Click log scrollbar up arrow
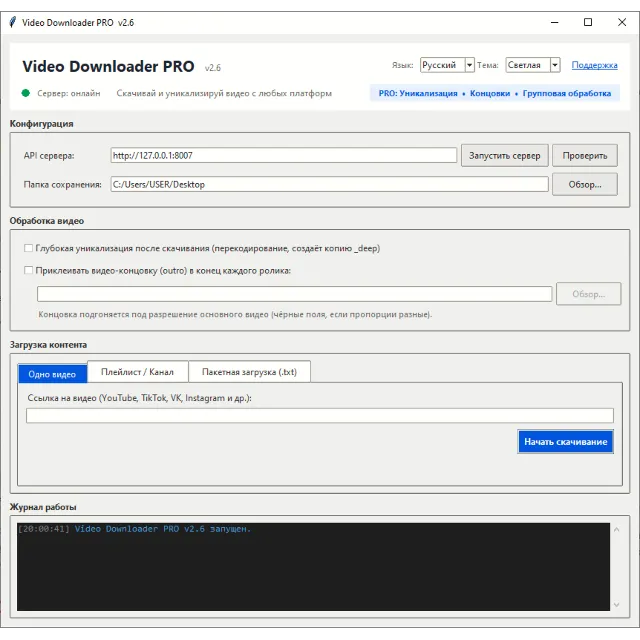The width and height of the screenshot is (640, 640). [616, 530]
